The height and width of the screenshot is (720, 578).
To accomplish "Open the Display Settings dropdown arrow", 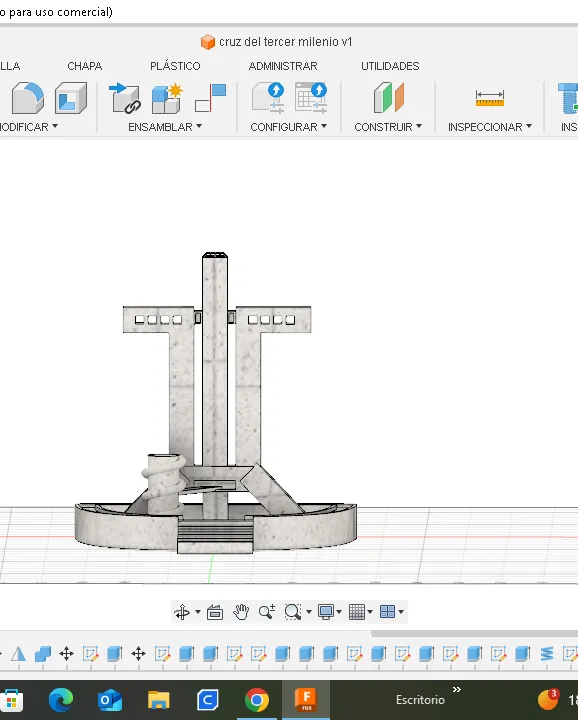I will [339, 612].
